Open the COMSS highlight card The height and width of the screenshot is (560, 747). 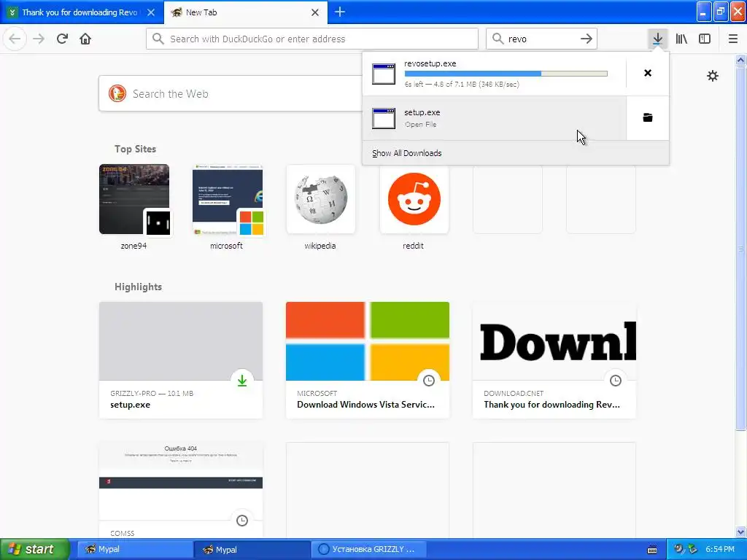coord(181,490)
